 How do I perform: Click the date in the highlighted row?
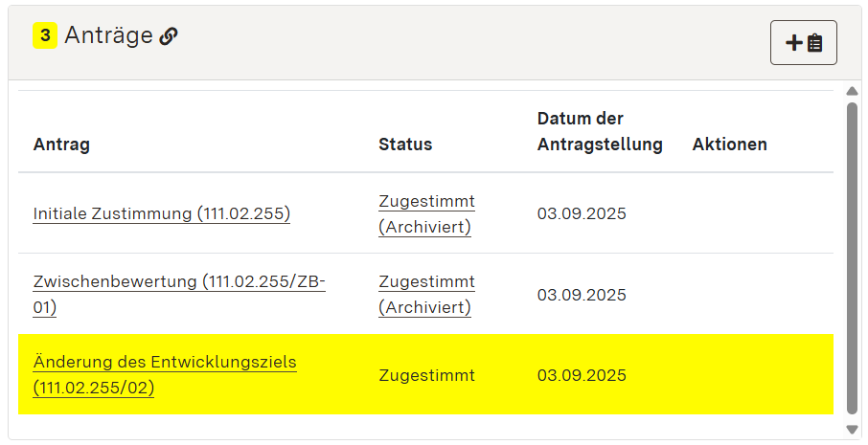(x=582, y=375)
